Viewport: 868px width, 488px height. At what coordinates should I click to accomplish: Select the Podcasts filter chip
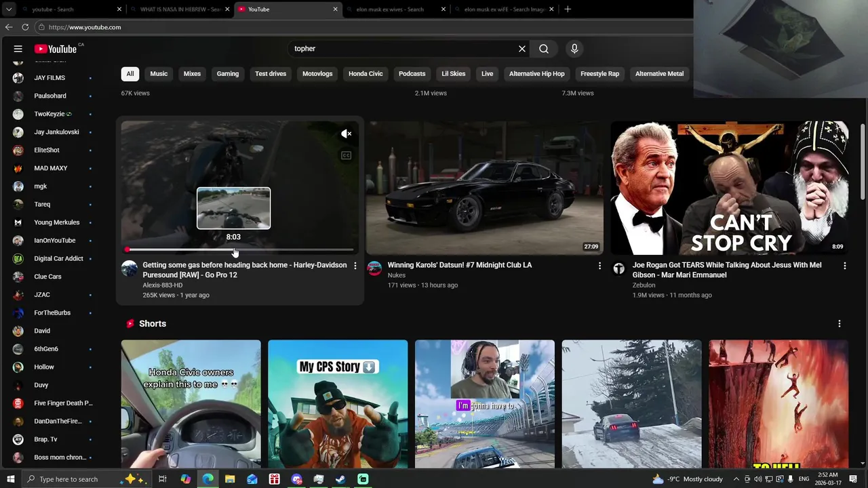[x=412, y=74]
